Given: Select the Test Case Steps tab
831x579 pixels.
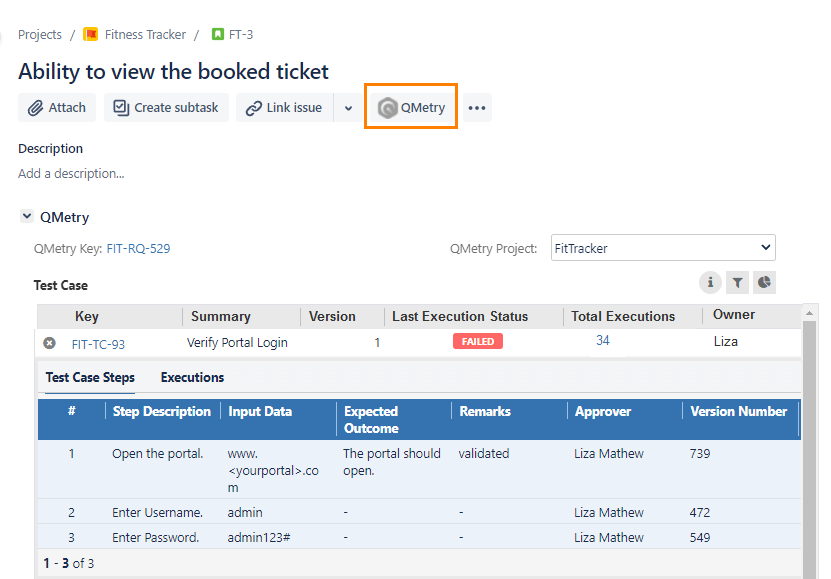Looking at the screenshot, I should [x=90, y=377].
